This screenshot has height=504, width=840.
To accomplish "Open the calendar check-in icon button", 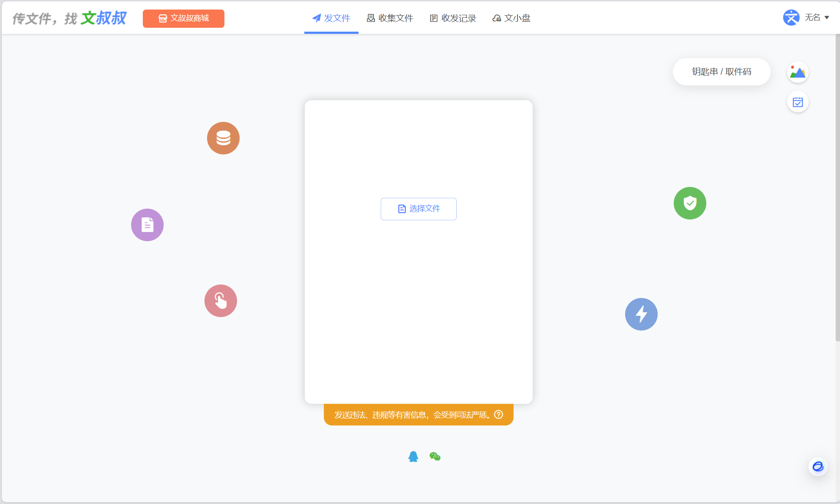I will pos(797,102).
